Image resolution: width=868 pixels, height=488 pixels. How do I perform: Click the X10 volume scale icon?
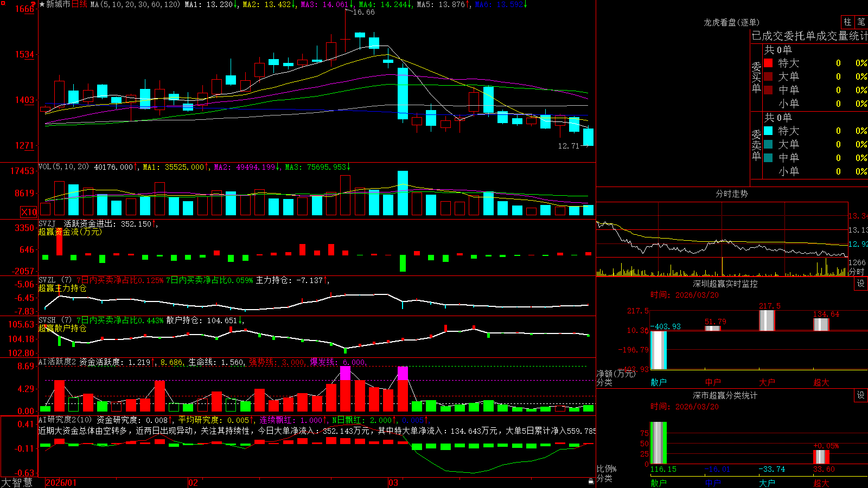coord(29,212)
